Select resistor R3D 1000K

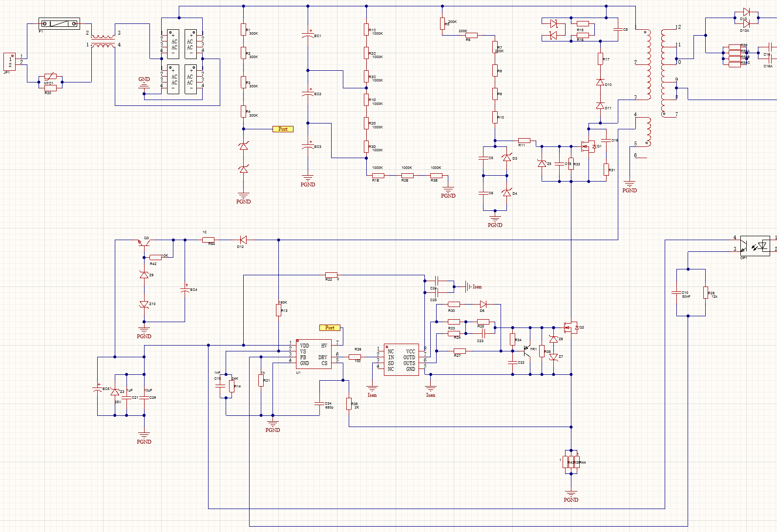(366, 146)
